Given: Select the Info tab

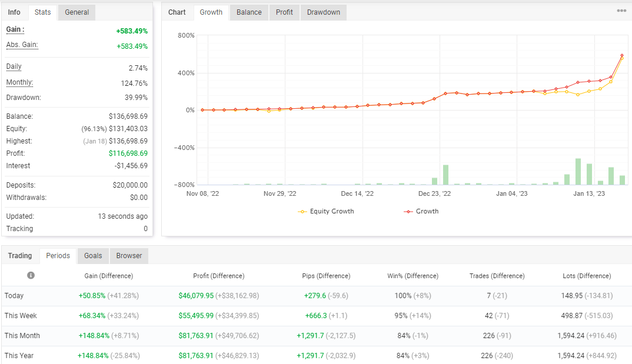Looking at the screenshot, I should pos(14,12).
